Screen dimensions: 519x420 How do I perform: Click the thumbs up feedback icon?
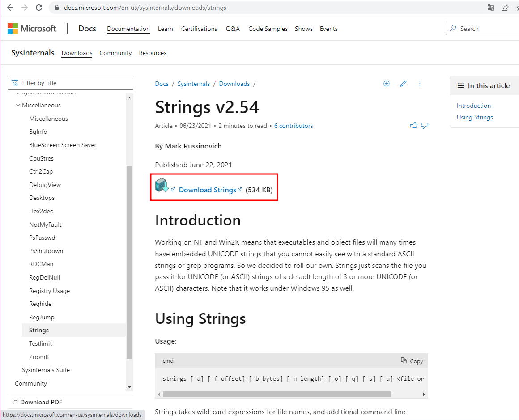(413, 125)
